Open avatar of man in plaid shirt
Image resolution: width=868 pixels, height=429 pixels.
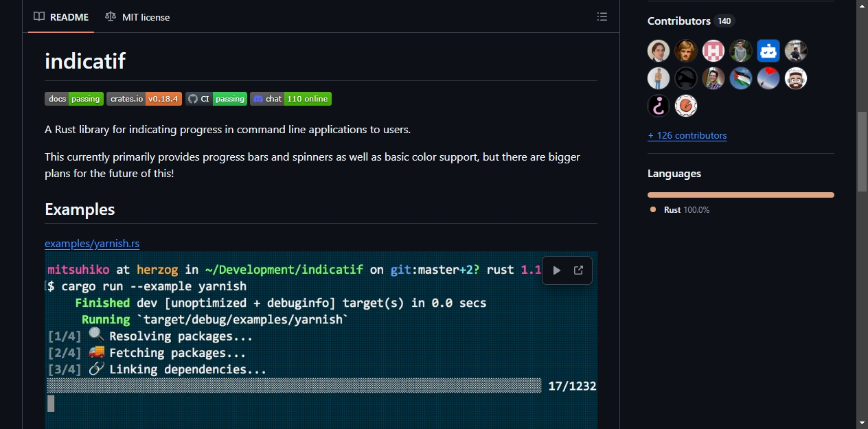[713, 78]
